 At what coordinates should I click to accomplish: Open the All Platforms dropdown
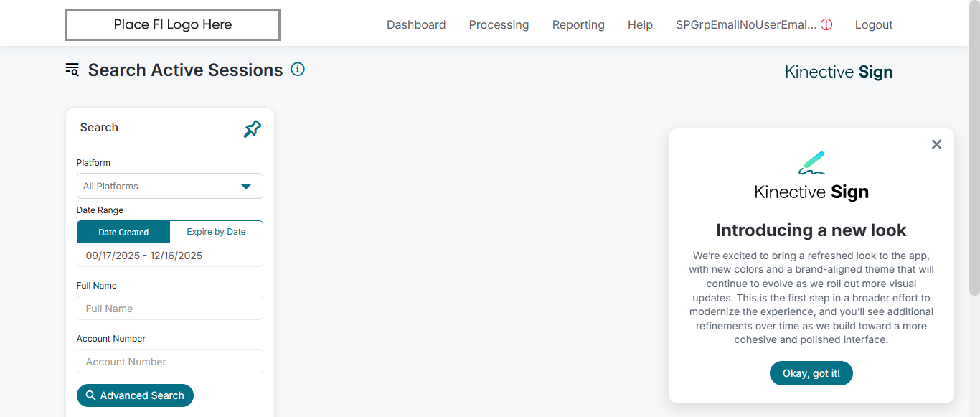point(170,186)
